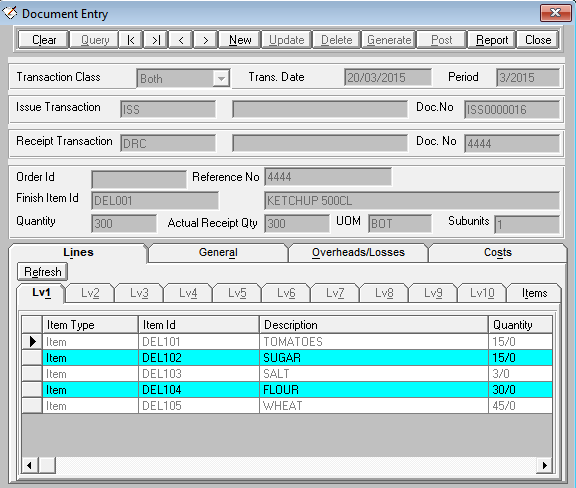This screenshot has width=576, height=488.
Task: Click the Refresh button
Action: click(x=43, y=272)
